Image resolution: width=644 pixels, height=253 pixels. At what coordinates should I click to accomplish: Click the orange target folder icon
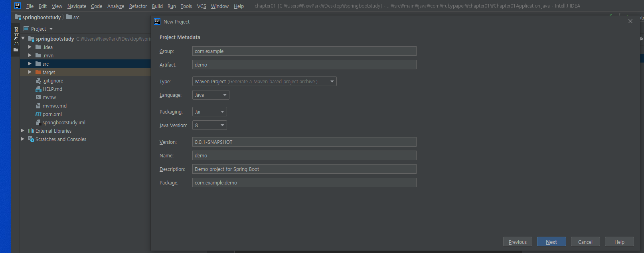pyautogui.click(x=38, y=72)
